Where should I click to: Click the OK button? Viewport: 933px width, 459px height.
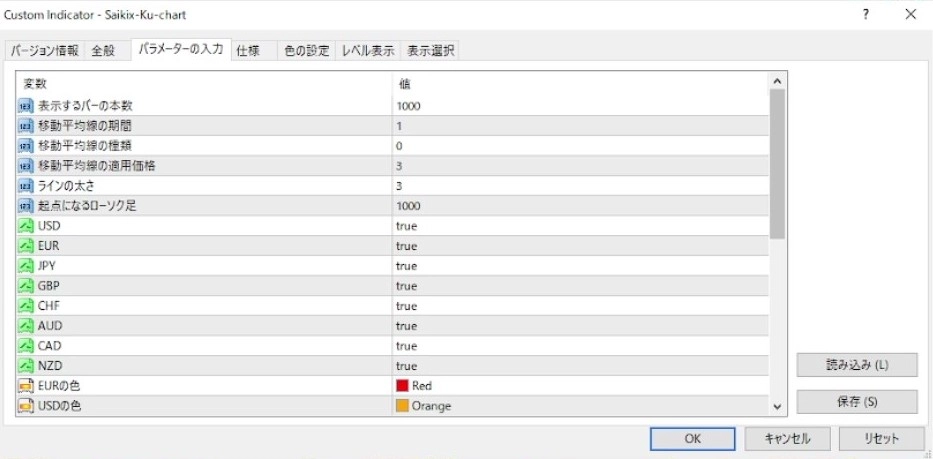click(693, 439)
